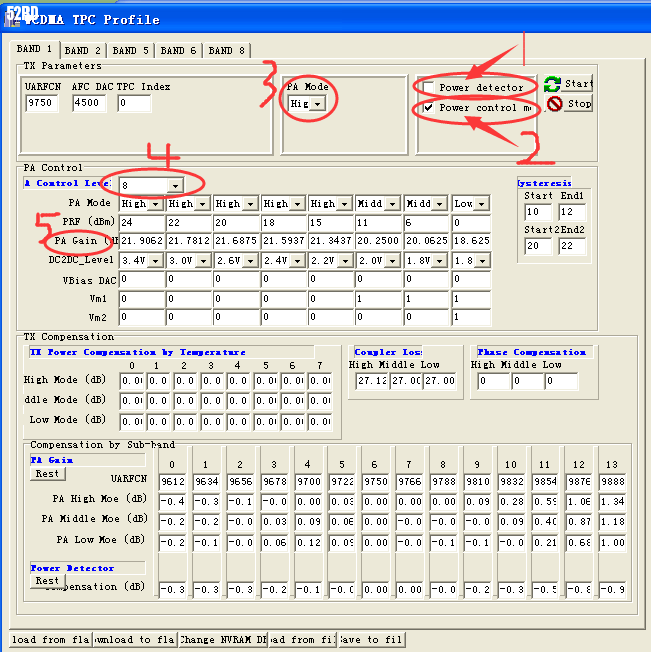Click the Low Mode temperature field under column 7
Image resolution: width=651 pixels, height=652 pixels.
[320, 422]
